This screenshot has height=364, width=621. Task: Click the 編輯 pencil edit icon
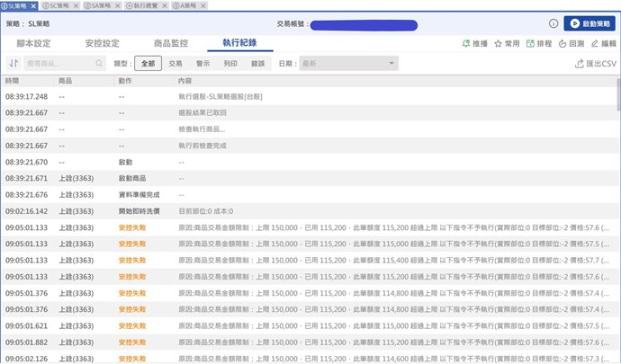click(595, 43)
